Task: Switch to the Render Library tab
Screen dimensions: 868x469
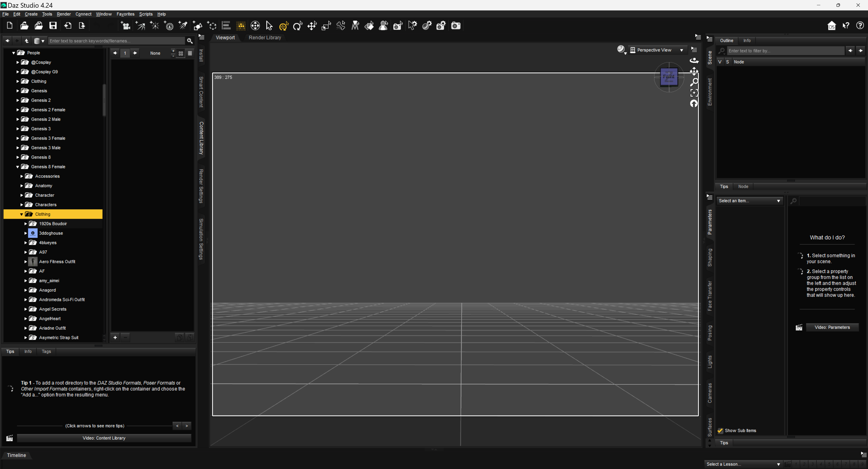Action: click(265, 38)
